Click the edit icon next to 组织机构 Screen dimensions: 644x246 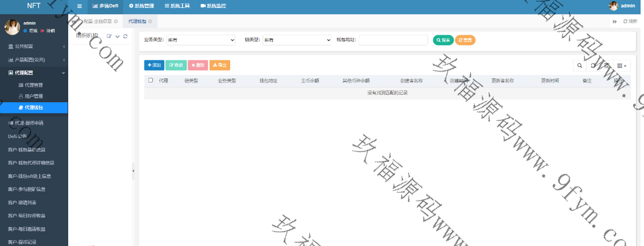coord(109,36)
